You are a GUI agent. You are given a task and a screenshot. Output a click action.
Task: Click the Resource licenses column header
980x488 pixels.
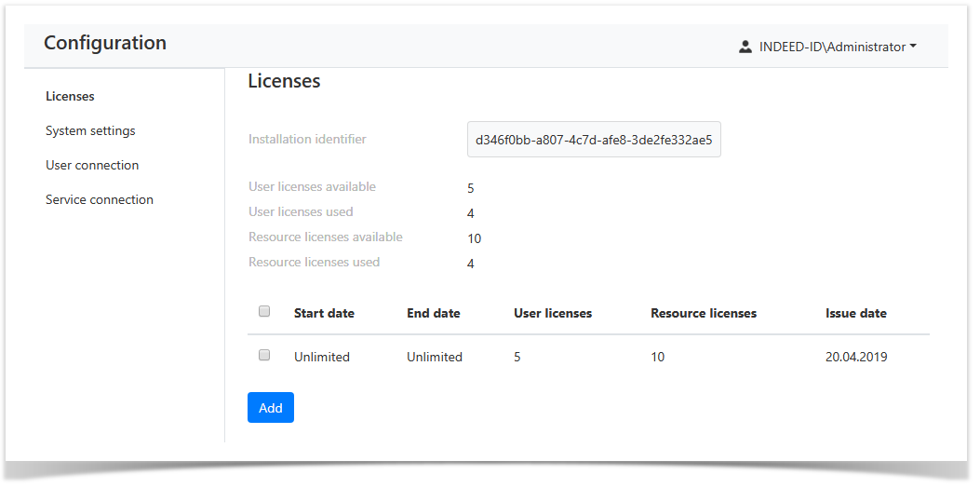click(704, 313)
